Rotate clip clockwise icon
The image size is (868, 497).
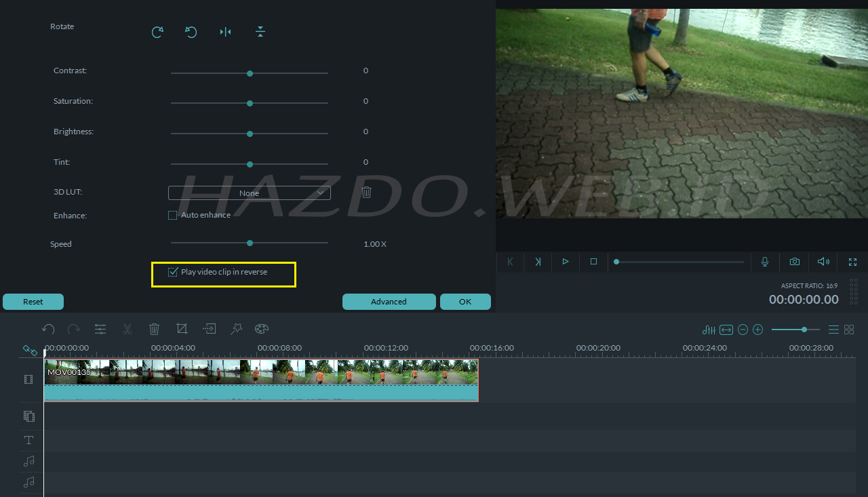point(157,32)
